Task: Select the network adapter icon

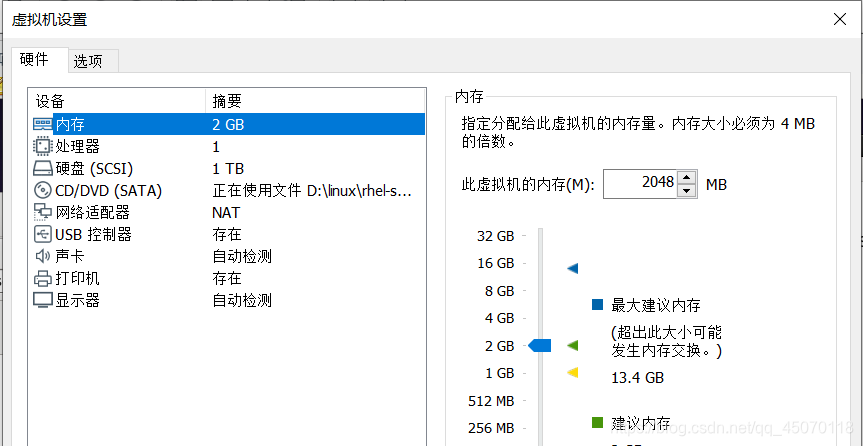Action: click(43, 213)
